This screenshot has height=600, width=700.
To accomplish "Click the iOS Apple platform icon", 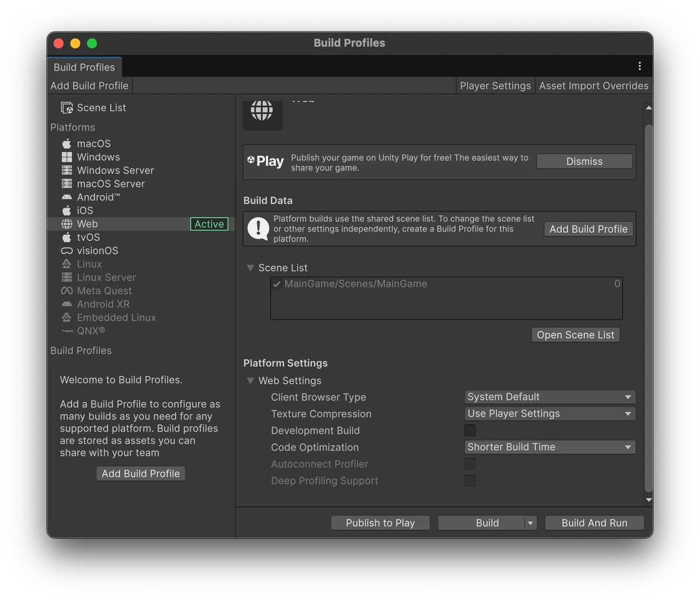I will point(67,210).
